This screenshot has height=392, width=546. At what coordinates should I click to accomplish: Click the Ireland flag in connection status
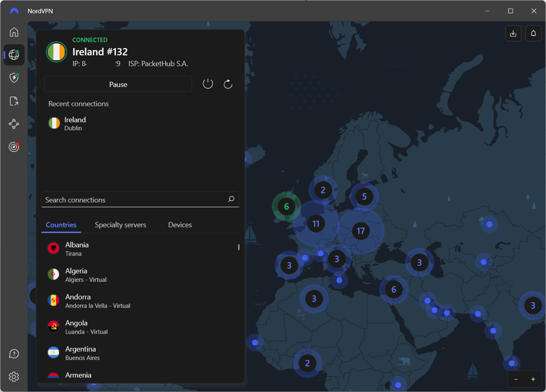[57, 52]
